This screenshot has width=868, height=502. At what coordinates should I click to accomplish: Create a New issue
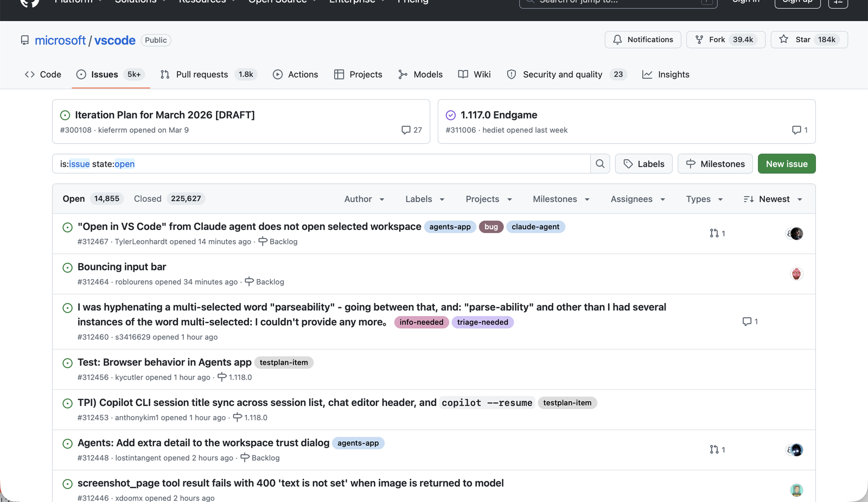point(786,163)
